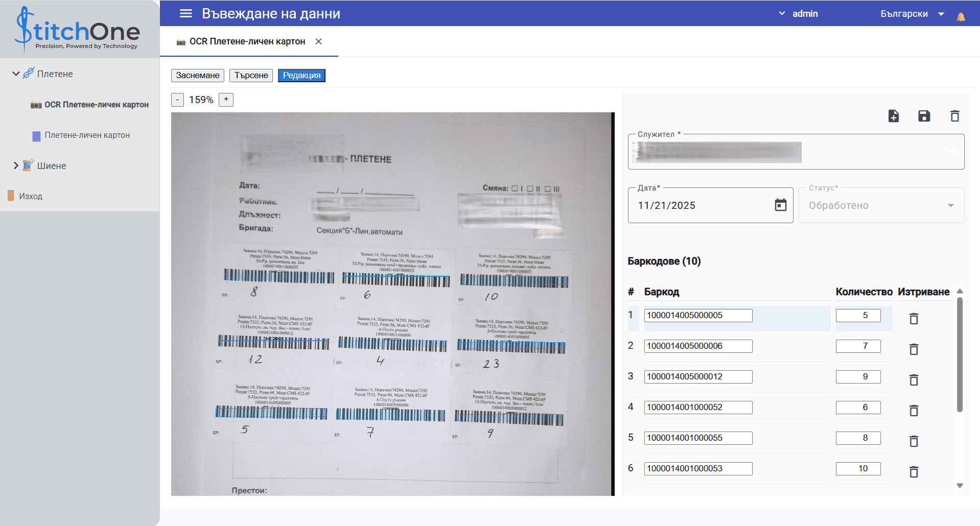Select Плетене-личен картон in the sidebar

87,135
